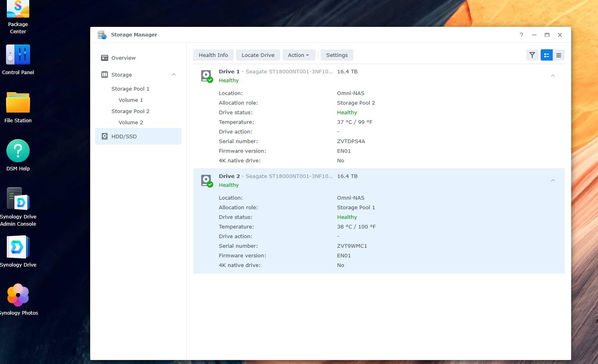Maximize the Storage Manager window
Viewport: 598px width, 364px height.
click(547, 35)
